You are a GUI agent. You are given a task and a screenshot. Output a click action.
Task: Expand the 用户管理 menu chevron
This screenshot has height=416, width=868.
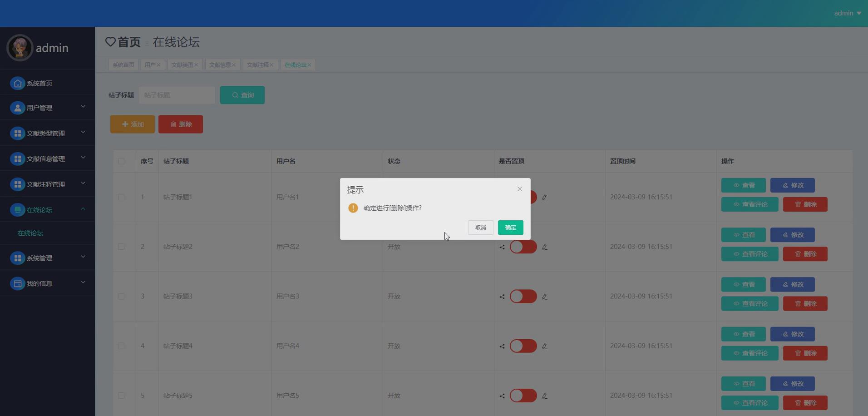point(83,106)
